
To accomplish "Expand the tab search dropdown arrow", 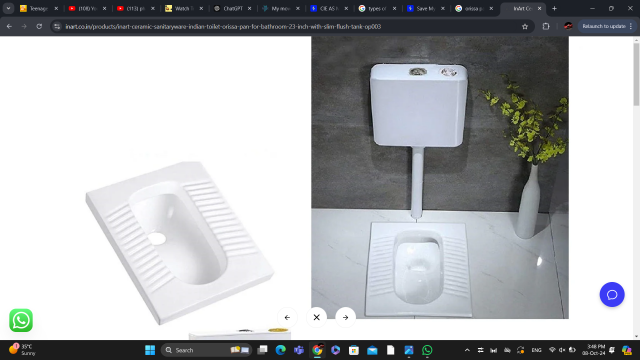I will 8,8.
